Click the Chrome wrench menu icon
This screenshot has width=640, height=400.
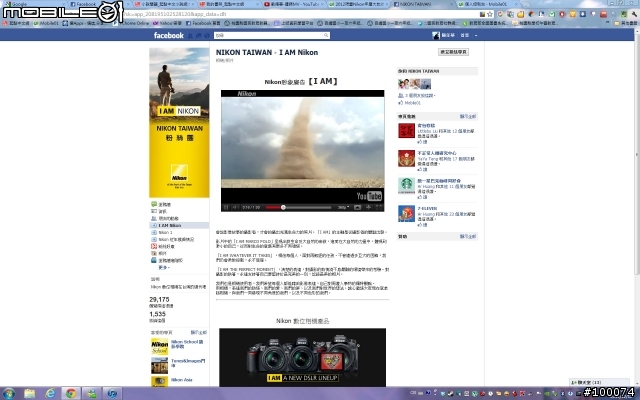click(x=634, y=14)
